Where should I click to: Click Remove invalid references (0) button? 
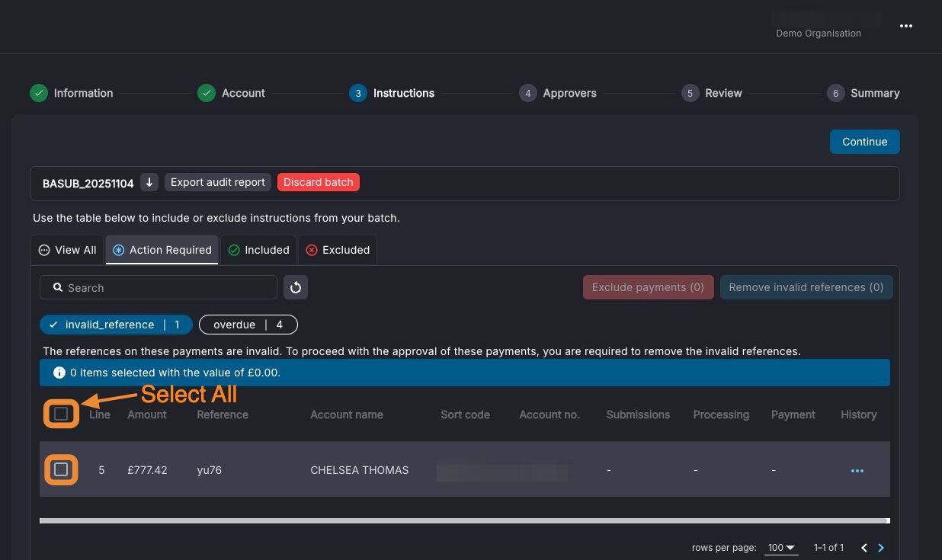[806, 287]
